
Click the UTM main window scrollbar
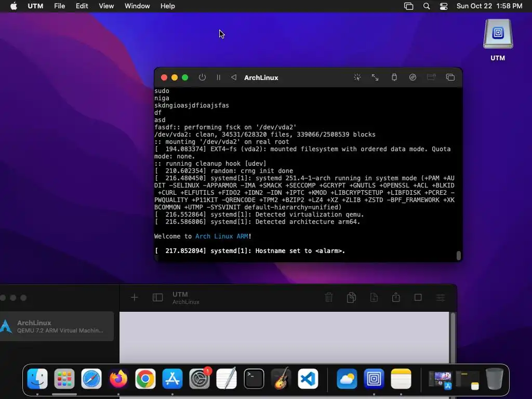[453, 338]
